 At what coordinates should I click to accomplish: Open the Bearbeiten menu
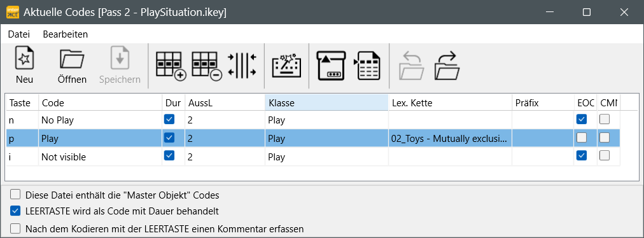pyautogui.click(x=66, y=34)
